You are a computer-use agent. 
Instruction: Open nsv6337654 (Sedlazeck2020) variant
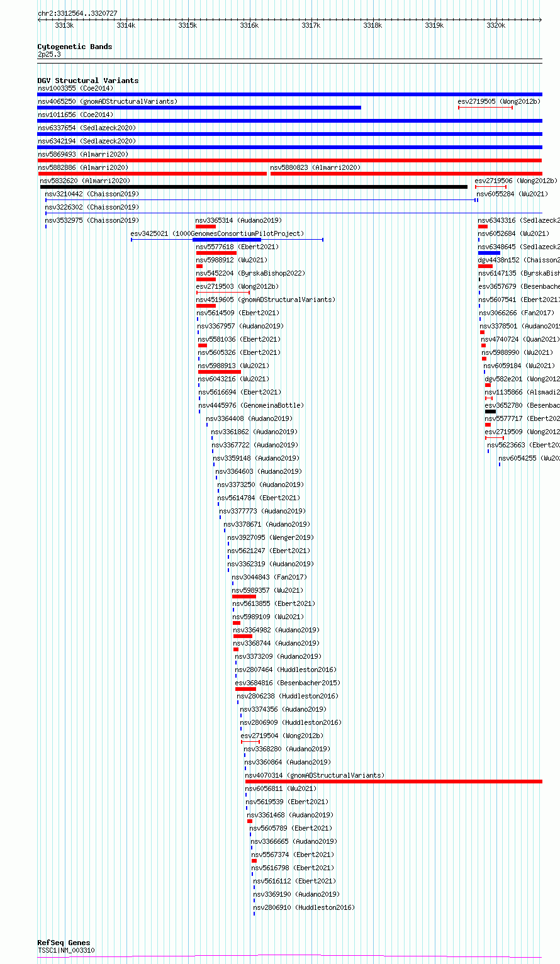click(87, 128)
